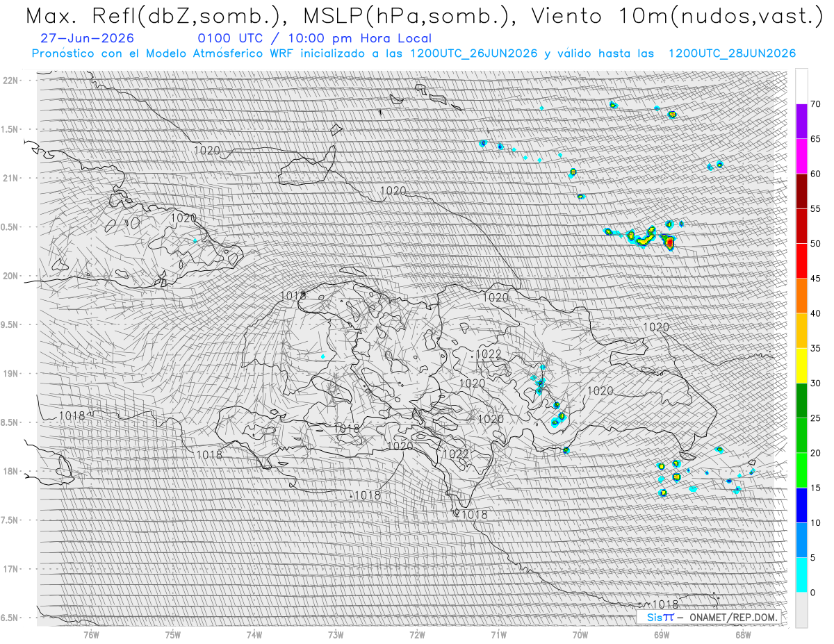This screenshot has height=644, width=834.
Task: Pick the maroon 55–60 dBZ band
Action: [x=801, y=191]
